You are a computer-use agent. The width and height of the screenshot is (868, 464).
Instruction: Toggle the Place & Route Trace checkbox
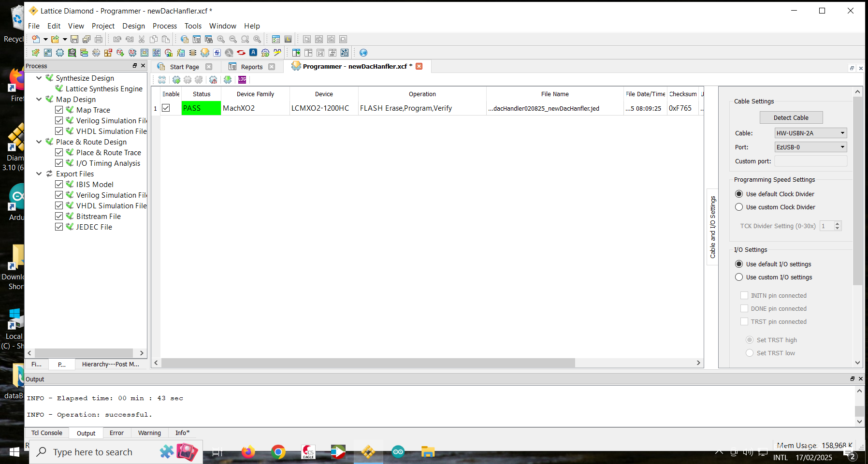pos(59,152)
